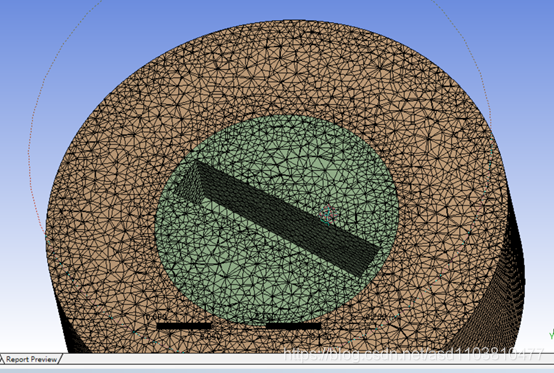Click the blog.csdn.net watermark link text
This screenshot has width=554, height=373.
(x=413, y=354)
